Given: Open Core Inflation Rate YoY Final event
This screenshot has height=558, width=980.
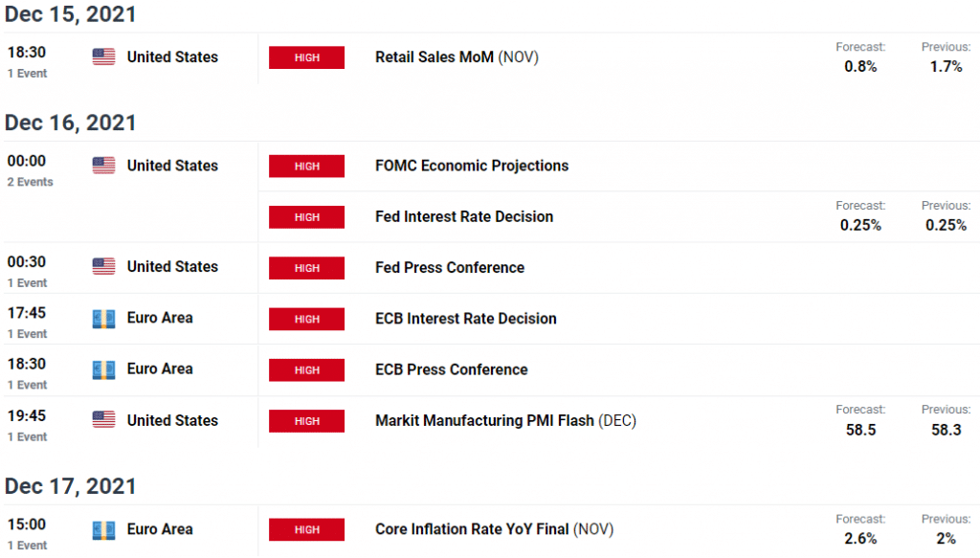Looking at the screenshot, I should [x=495, y=529].
